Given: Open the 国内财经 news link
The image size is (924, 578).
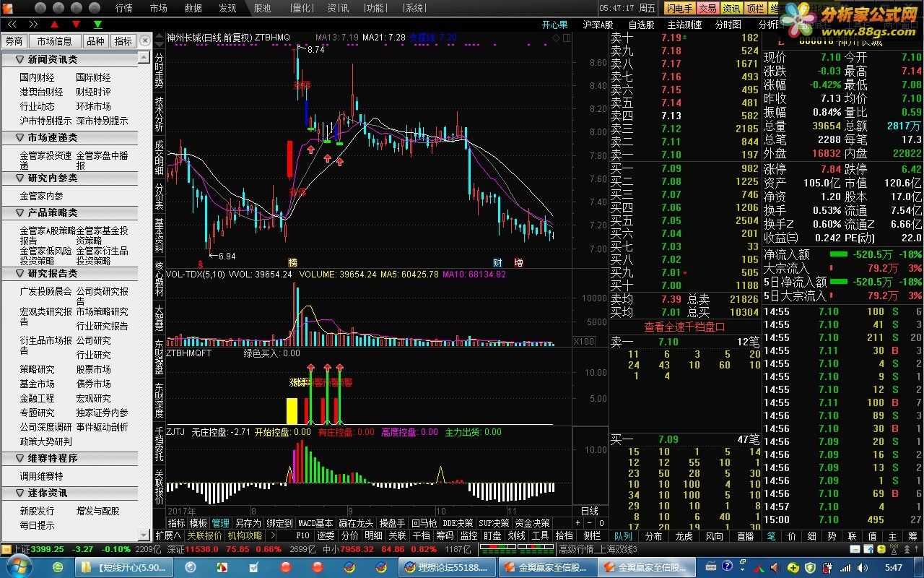Looking at the screenshot, I should [37, 77].
